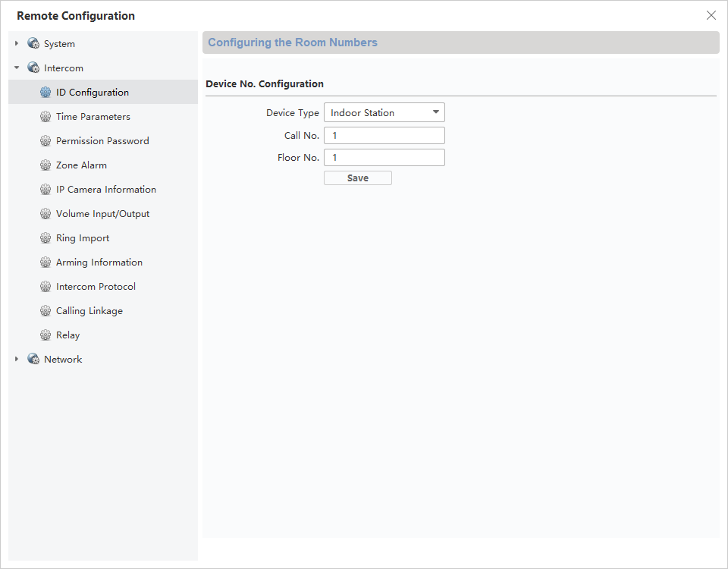Click the gear icon beside Ring Import
The image size is (728, 569).
click(x=45, y=238)
